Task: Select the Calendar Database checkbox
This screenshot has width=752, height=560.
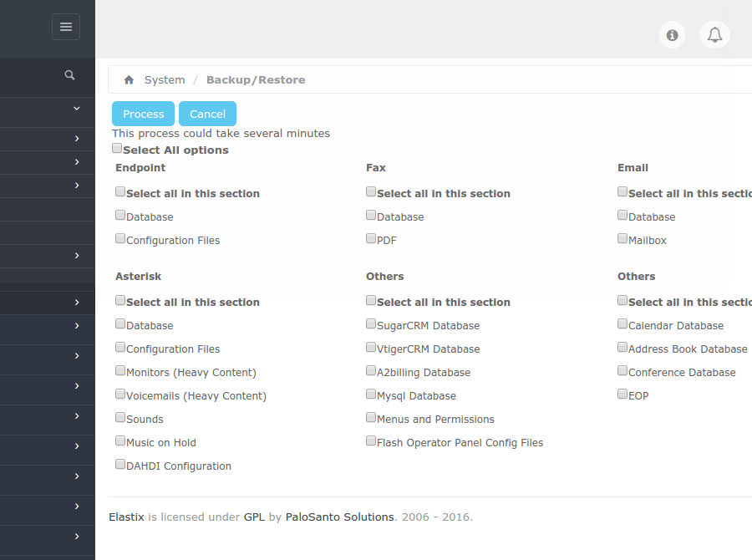Action: (622, 324)
